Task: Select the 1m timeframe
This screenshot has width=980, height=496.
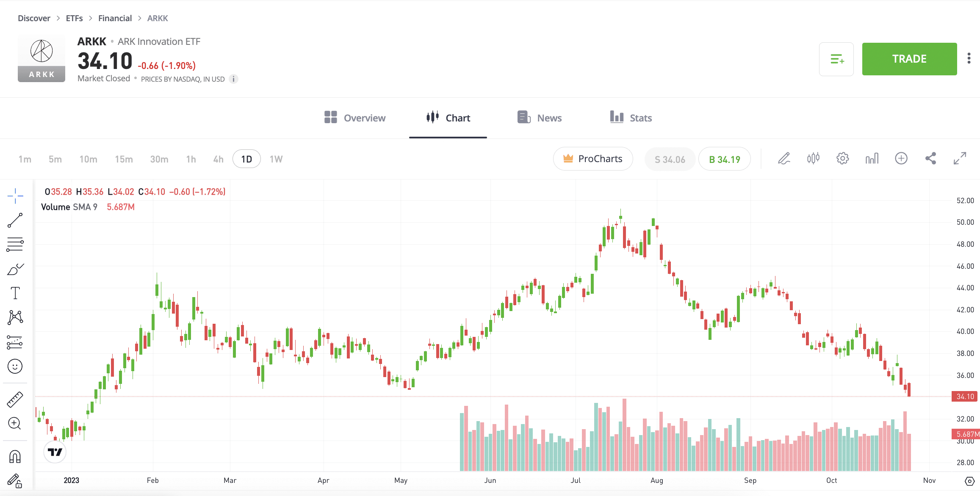Action: [25, 159]
